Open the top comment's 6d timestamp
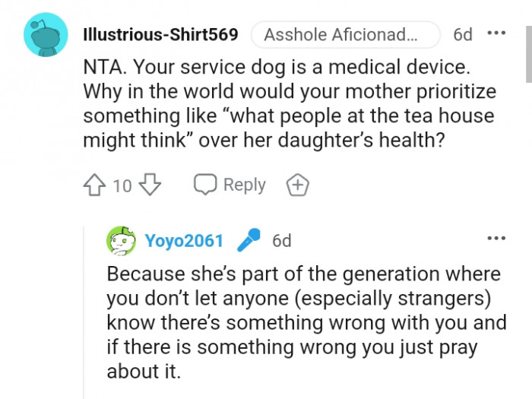Screen dimensions: 532x399 coord(462,35)
